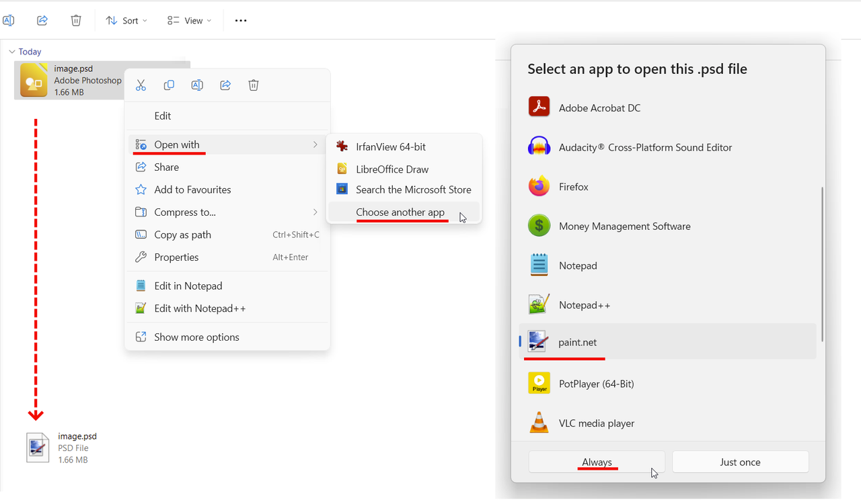Image resolution: width=861 pixels, height=504 pixels.
Task: Select Add to Favourites
Action: click(227, 190)
